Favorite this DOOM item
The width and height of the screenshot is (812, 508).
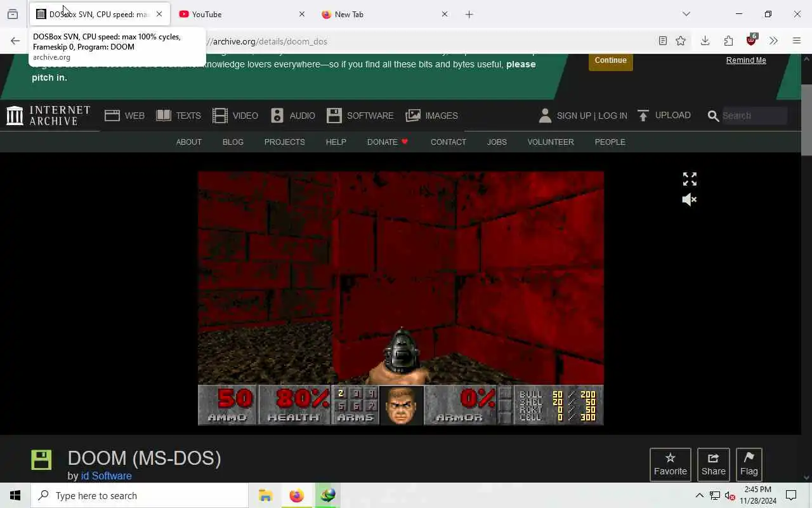point(671,465)
